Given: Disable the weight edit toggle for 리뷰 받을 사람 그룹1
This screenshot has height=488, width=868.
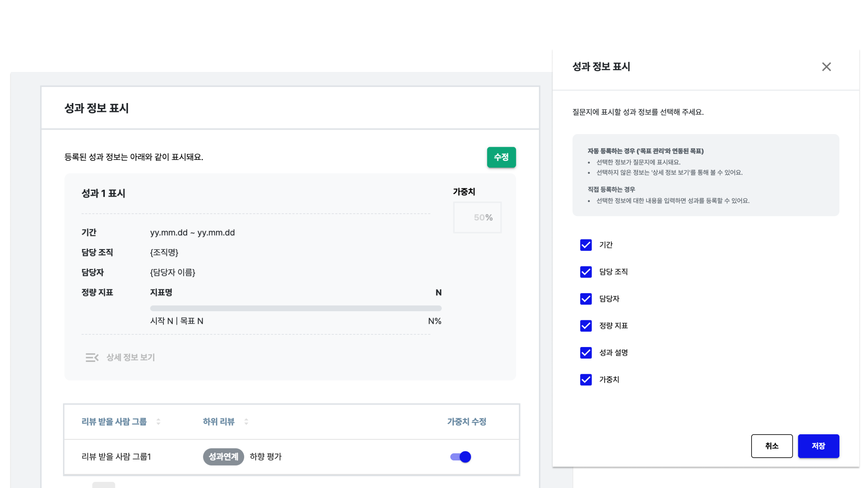Looking at the screenshot, I should [x=461, y=457].
